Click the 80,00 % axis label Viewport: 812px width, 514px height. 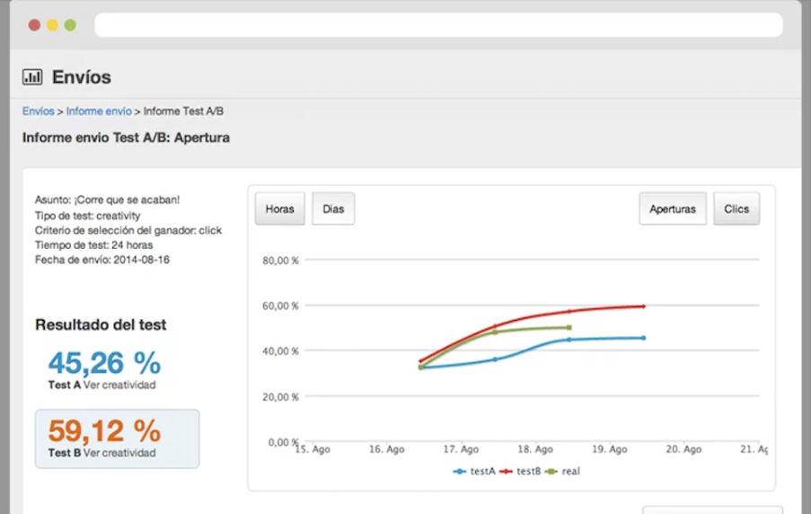pyautogui.click(x=280, y=261)
